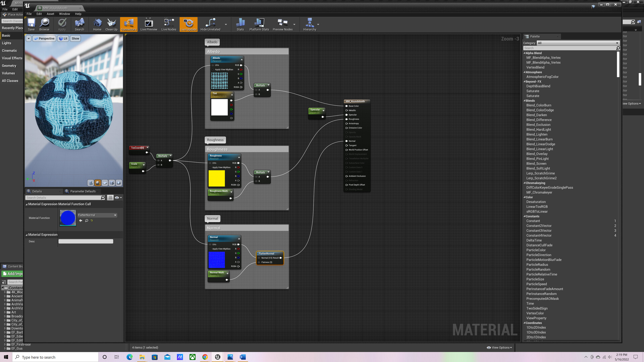Click the Save toolbar icon
The width and height of the screenshot is (644, 362).
(31, 24)
